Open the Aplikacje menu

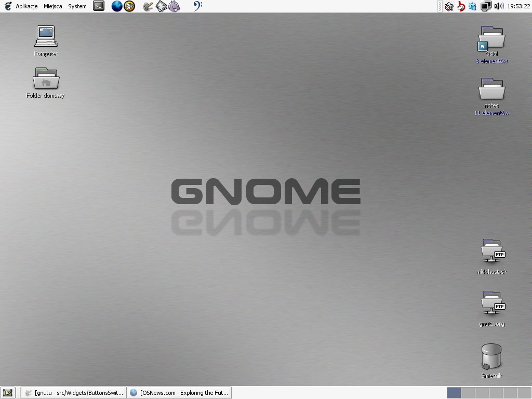click(26, 6)
